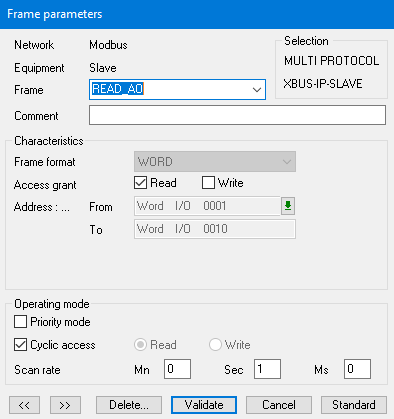Click the scan rate Ms field
394x419 pixels.
(357, 369)
